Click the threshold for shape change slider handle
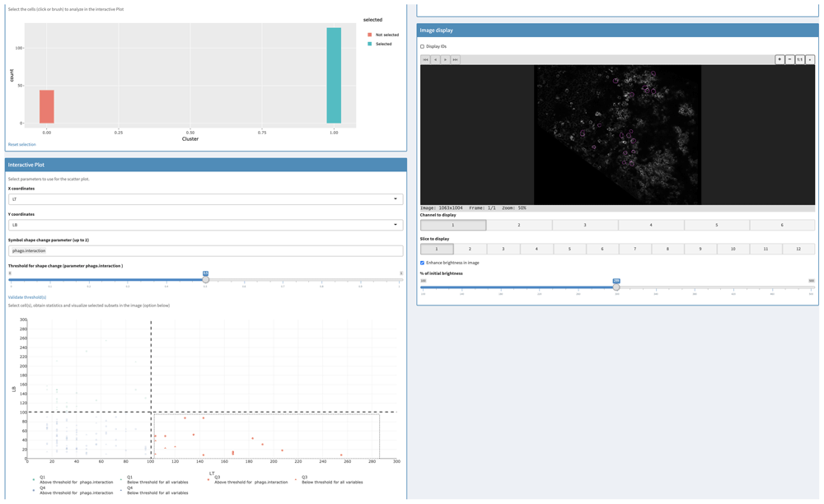This screenshot has height=504, width=824. point(205,280)
